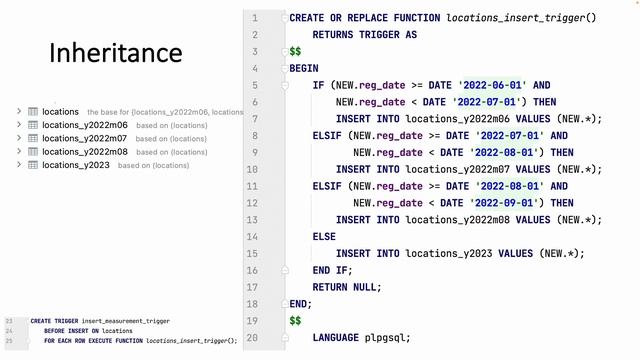
Task: Click the function name locations_insert_trigger() on line 1
Action: click(x=521, y=18)
